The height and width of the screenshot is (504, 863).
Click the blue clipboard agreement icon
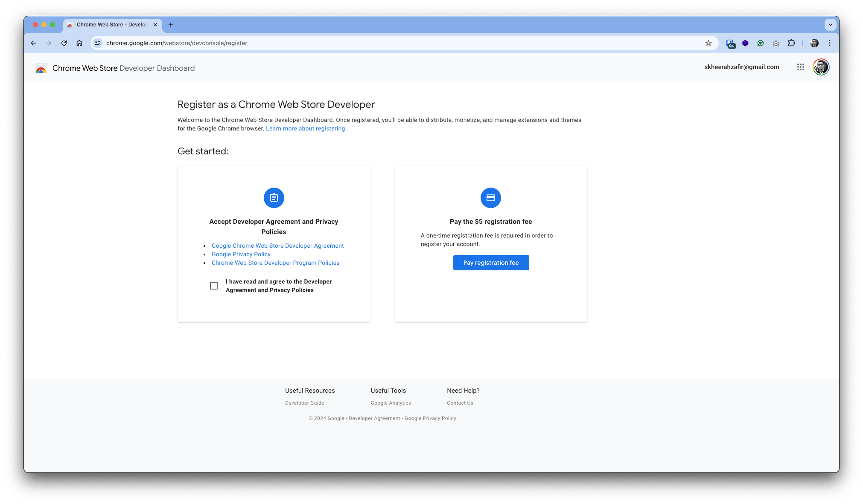[274, 198]
